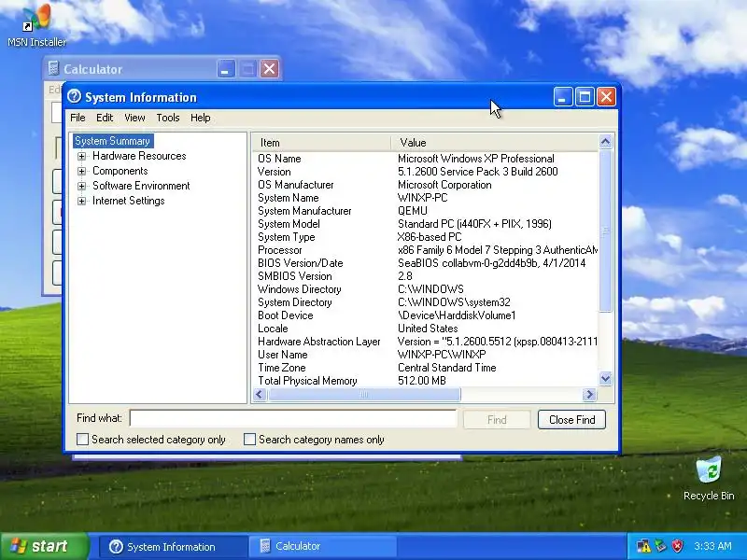The image size is (747, 560).
Task: Select the Software Environment label
Action: pos(141,185)
